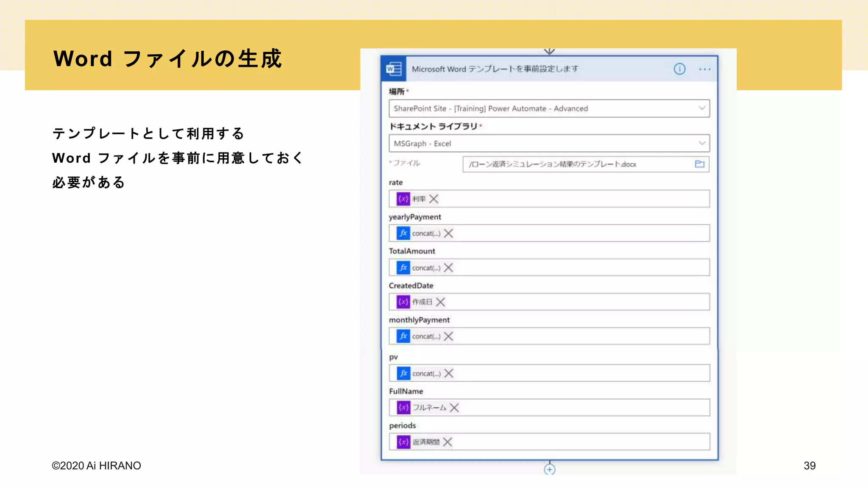Click the slide page number 39
This screenshot has height=488, width=868.
[810, 466]
